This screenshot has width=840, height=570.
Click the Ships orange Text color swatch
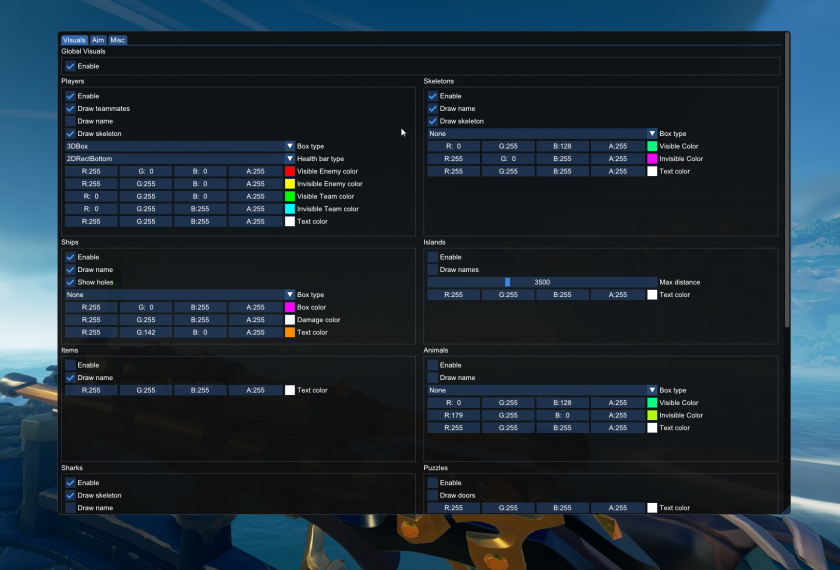click(x=290, y=332)
